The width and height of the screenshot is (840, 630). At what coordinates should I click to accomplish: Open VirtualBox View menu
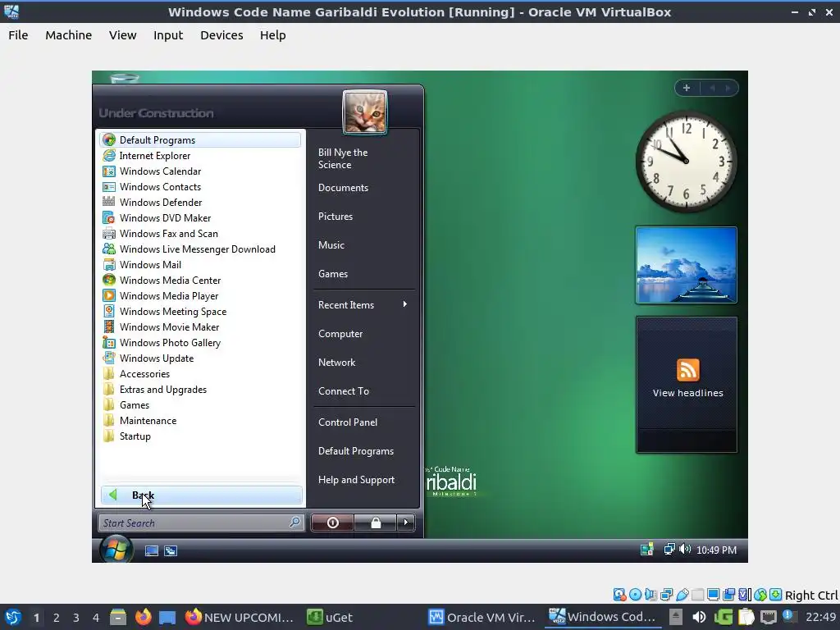point(123,34)
